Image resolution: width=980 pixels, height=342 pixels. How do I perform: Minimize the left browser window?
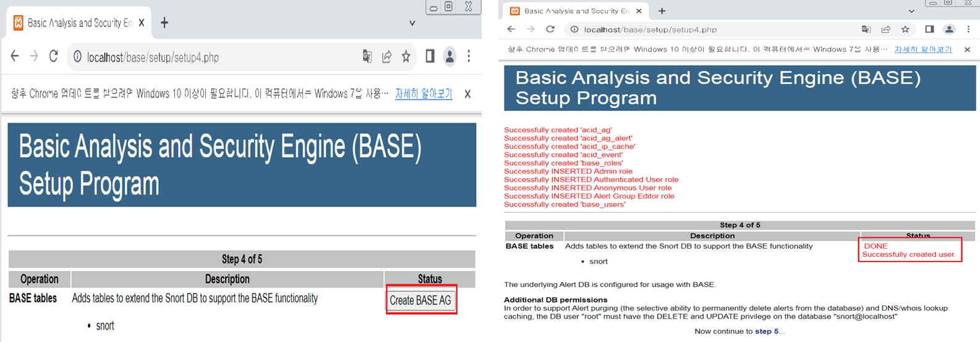click(433, 7)
